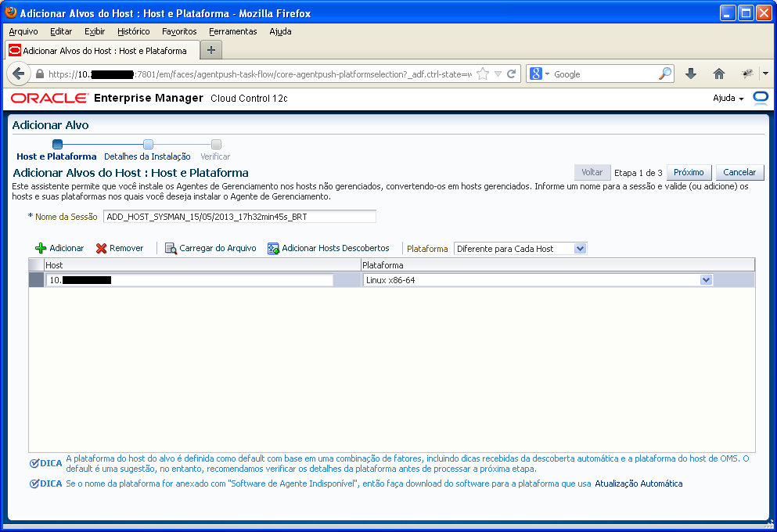Click the Adicionar Hosts Descobertos label
This screenshot has width=777, height=532.
(x=336, y=248)
